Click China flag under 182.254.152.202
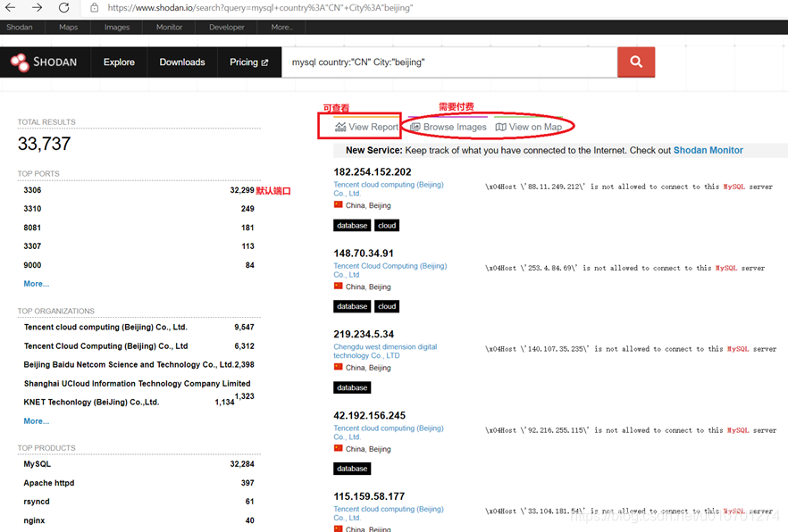Screen dimensions: 788x532 pyautogui.click(x=339, y=204)
